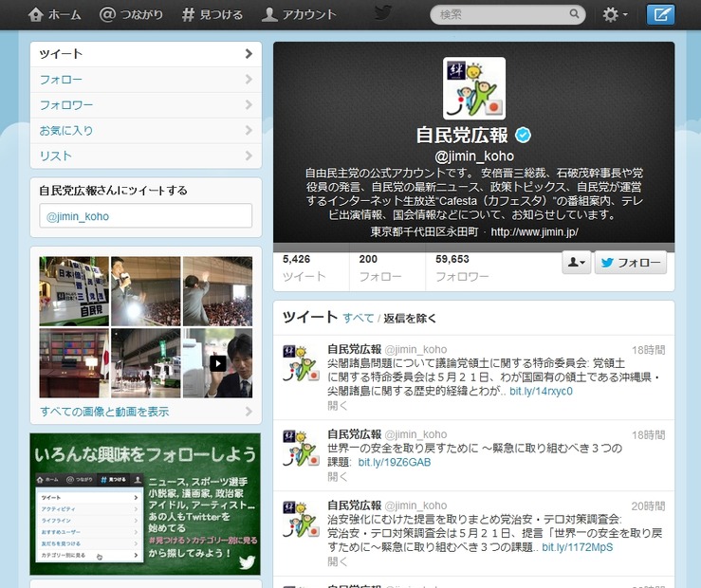Click the @jimin_koho tweet input box
The height and width of the screenshot is (588, 701).
[x=146, y=216]
